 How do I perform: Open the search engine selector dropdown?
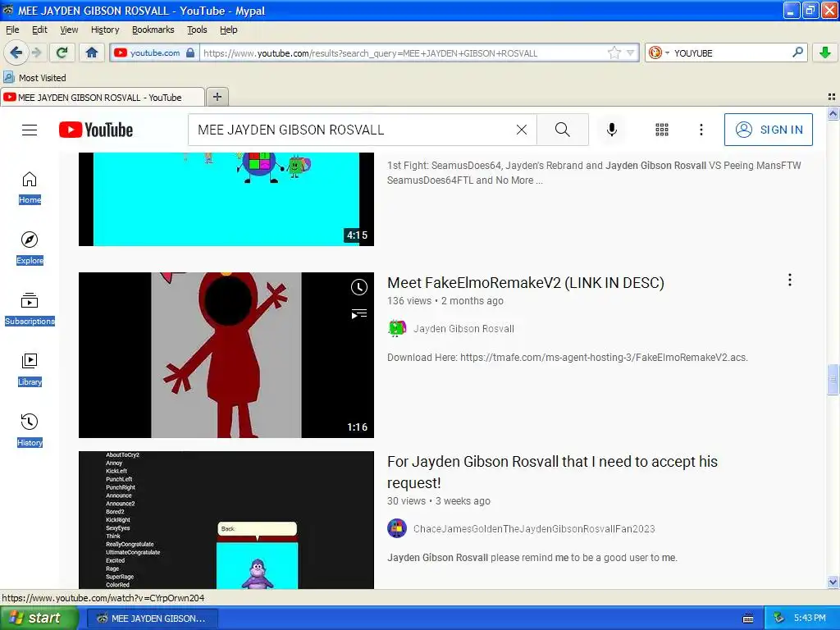pos(659,52)
